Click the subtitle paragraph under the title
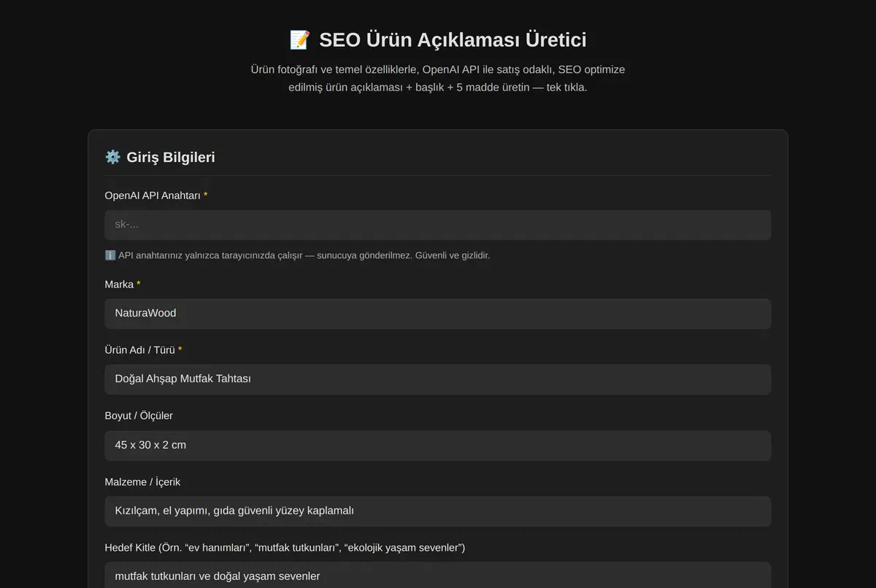The image size is (876, 588). click(438, 79)
